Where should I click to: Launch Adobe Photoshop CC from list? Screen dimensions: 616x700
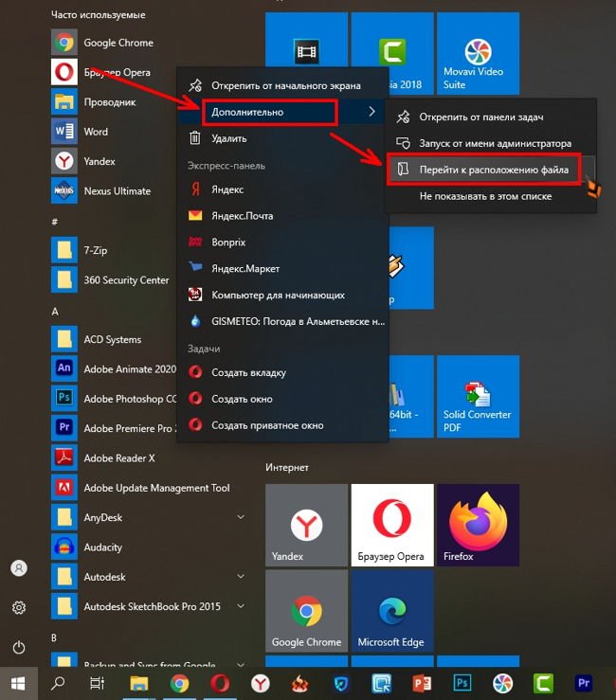click(x=114, y=398)
